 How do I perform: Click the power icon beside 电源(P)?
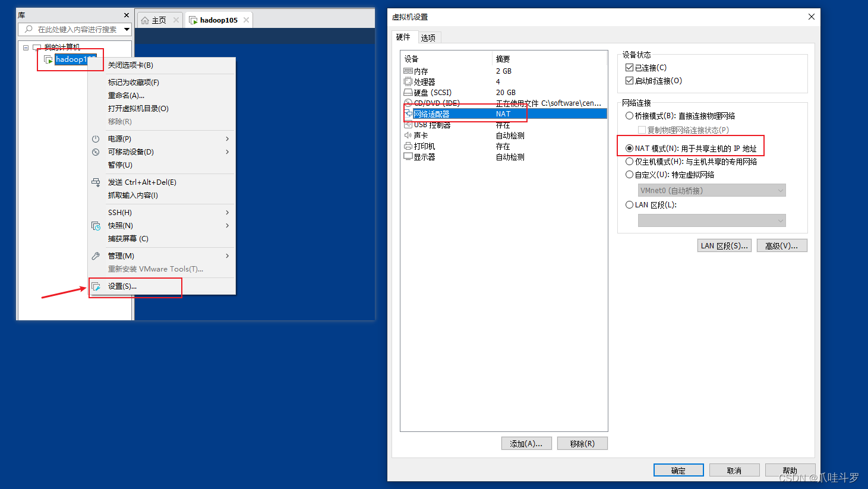(96, 138)
